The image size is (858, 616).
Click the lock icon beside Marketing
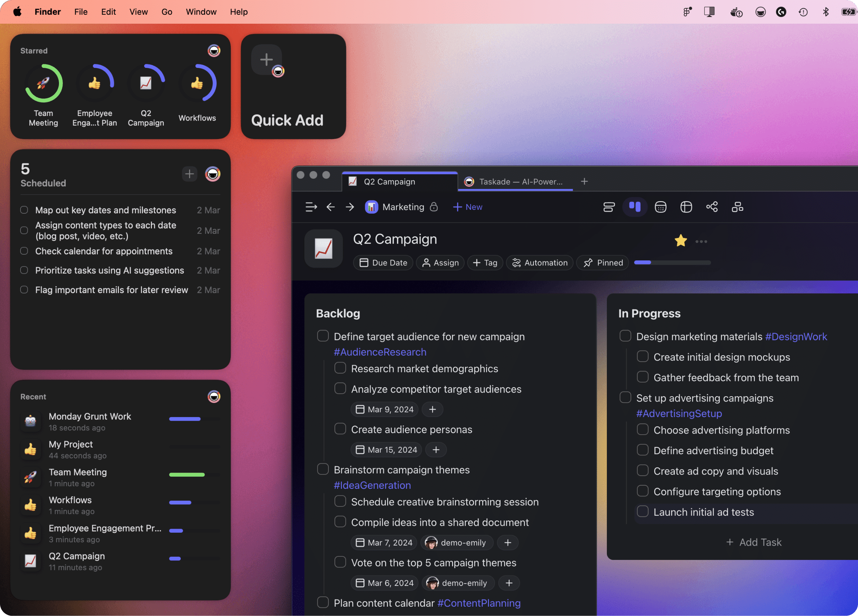[434, 207]
